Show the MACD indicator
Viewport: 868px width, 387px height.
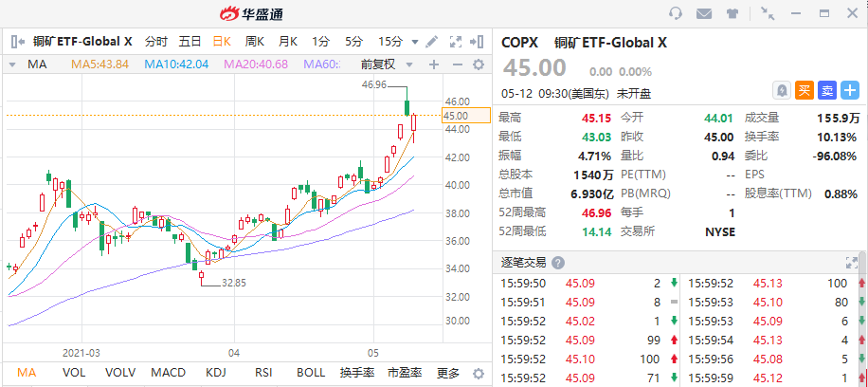[169, 373]
